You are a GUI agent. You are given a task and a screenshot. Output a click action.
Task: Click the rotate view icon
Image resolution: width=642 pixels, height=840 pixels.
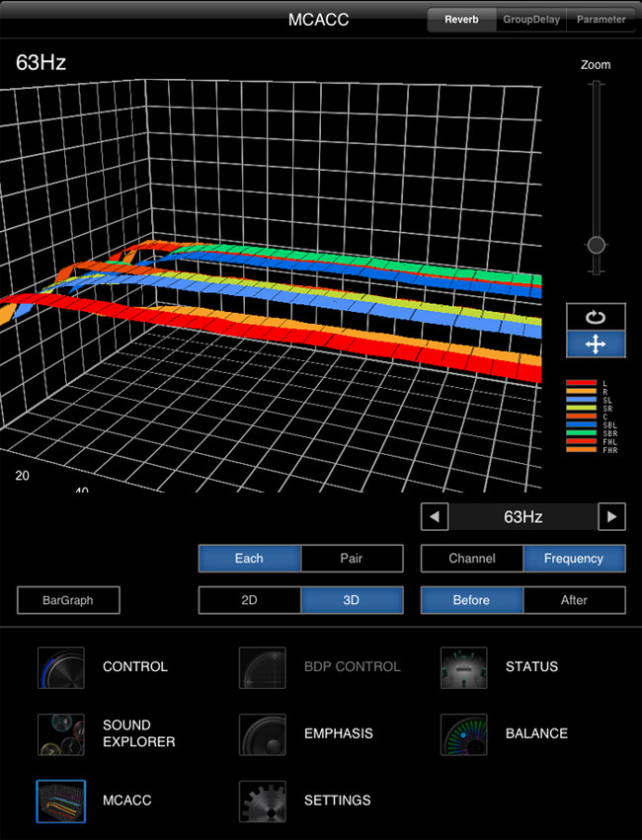[596, 317]
